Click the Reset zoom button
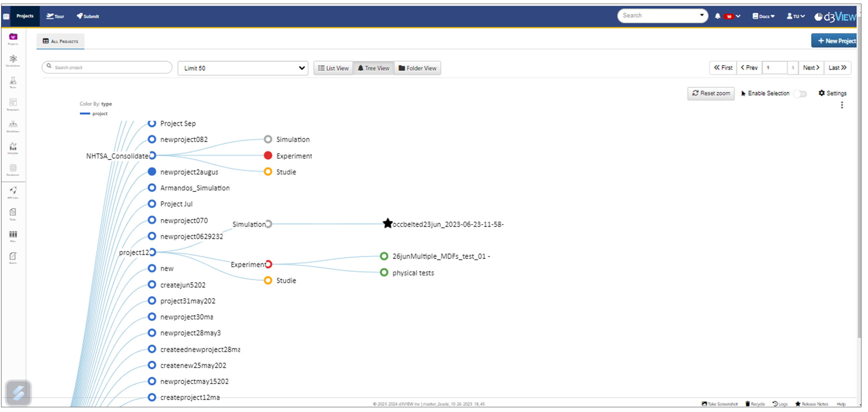 [x=711, y=93]
